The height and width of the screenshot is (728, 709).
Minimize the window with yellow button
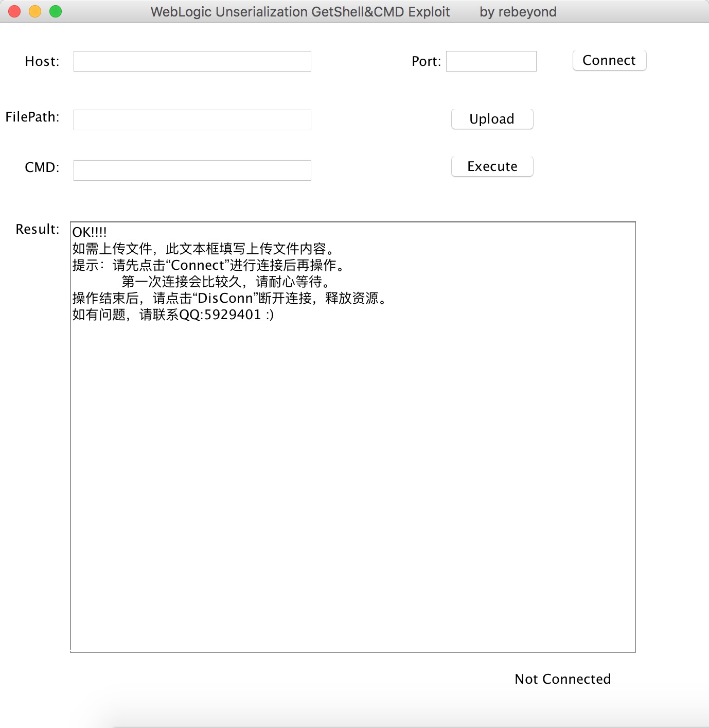(x=35, y=11)
